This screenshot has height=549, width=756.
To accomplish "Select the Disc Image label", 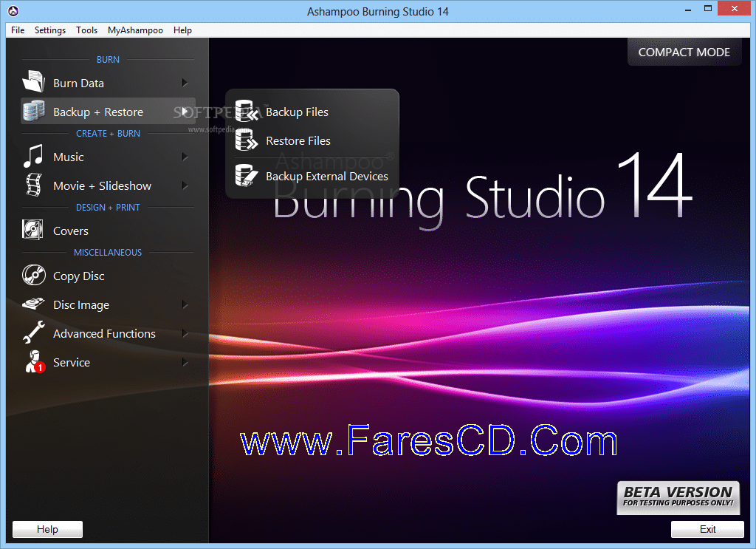I will (x=81, y=305).
